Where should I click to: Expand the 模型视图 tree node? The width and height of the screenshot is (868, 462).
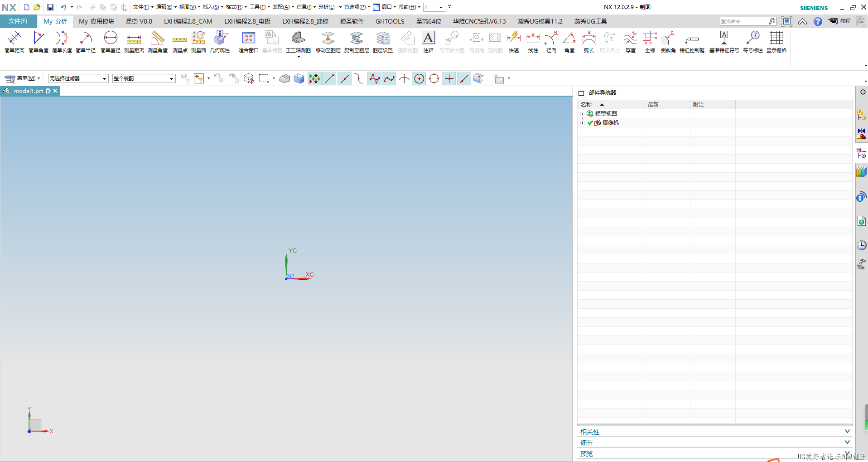(582, 114)
